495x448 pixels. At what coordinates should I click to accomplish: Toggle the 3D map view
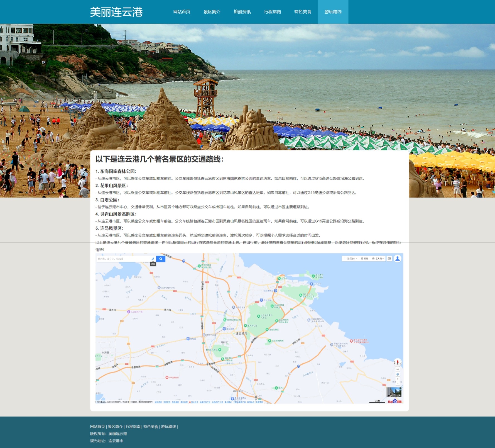(398, 369)
